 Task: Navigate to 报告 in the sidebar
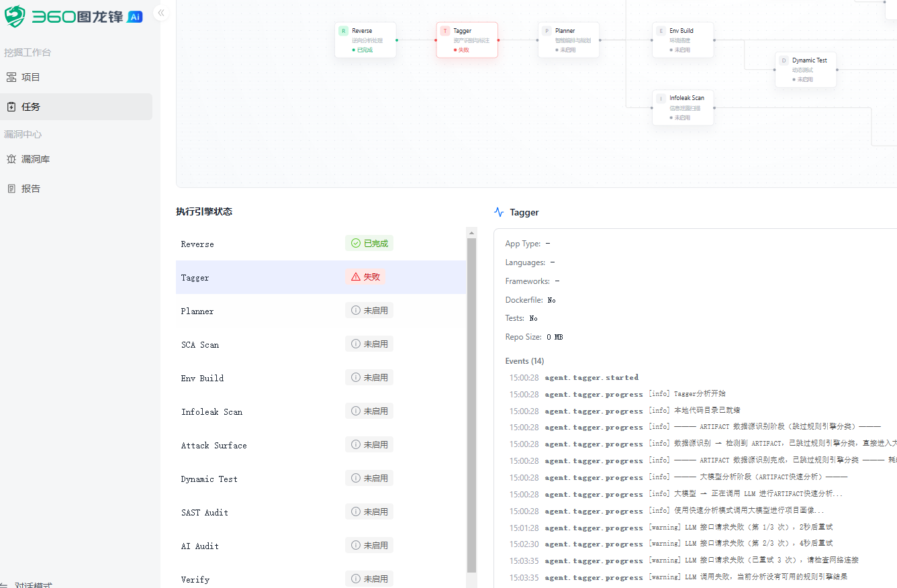coord(76,189)
